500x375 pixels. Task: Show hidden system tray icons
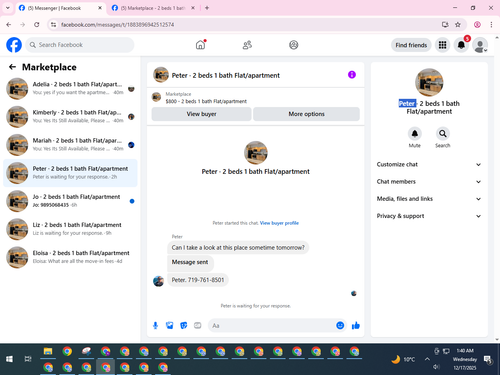(427, 359)
